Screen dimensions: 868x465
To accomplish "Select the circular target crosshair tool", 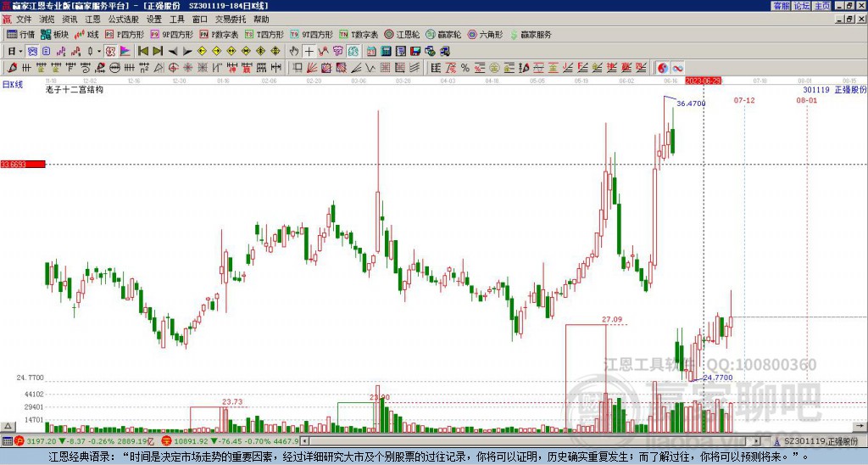I will tap(173, 68).
